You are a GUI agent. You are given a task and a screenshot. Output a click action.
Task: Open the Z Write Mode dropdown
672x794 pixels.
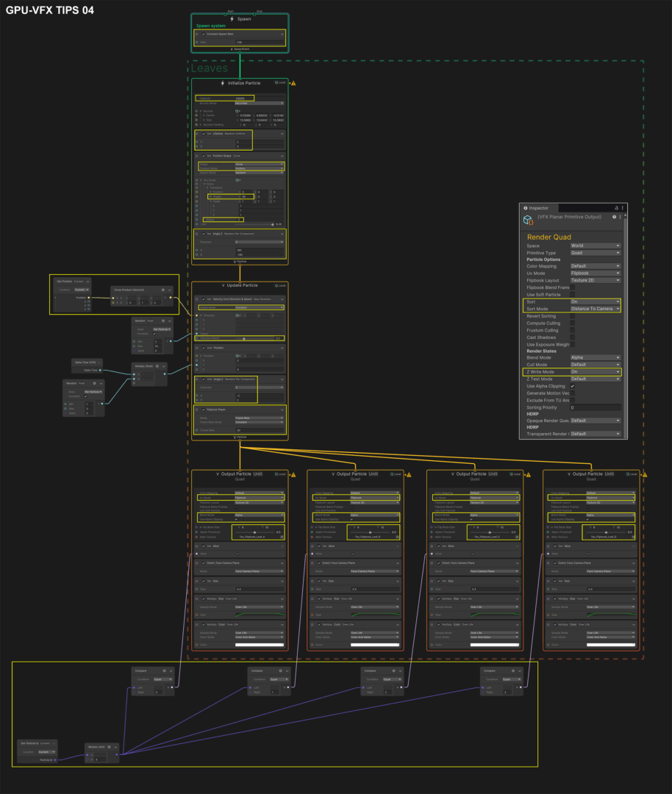point(596,372)
